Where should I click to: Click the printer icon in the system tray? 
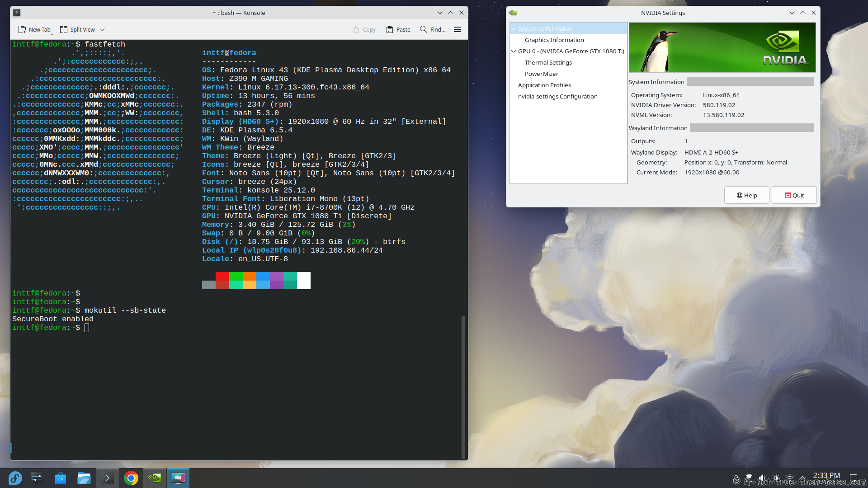(x=749, y=479)
